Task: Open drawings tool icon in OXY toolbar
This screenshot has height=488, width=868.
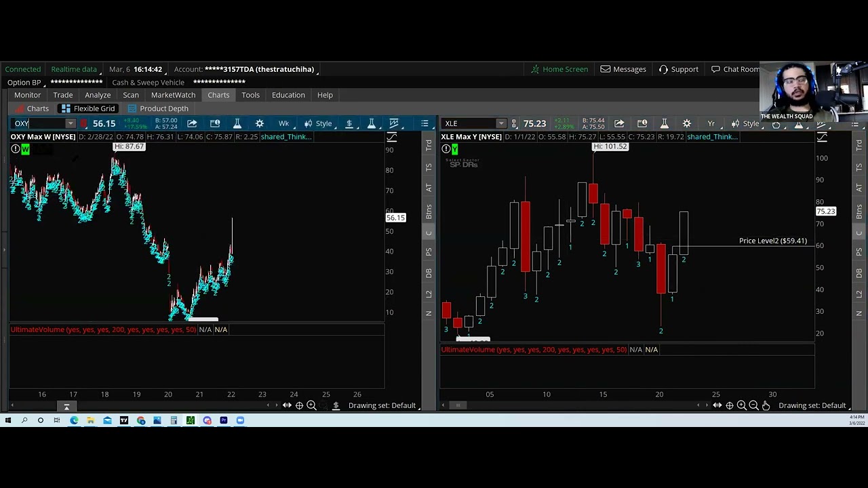Action: (x=394, y=123)
